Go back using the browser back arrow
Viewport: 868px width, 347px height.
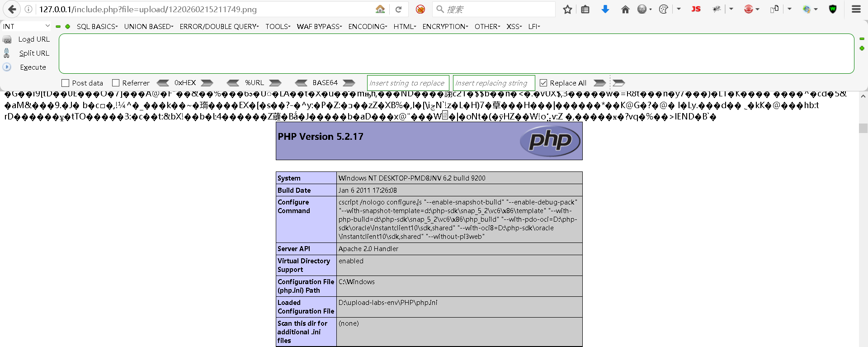[12, 9]
